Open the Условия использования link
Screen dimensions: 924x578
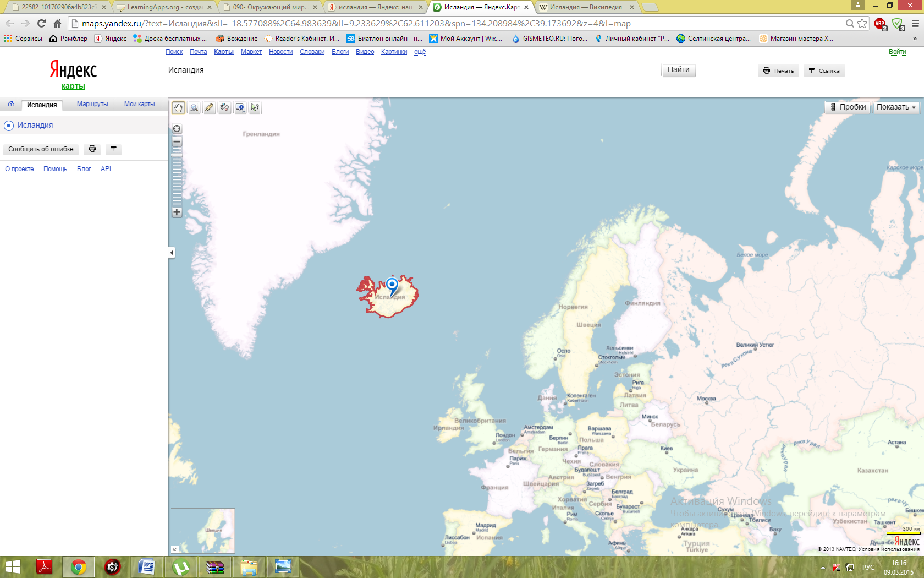889,549
